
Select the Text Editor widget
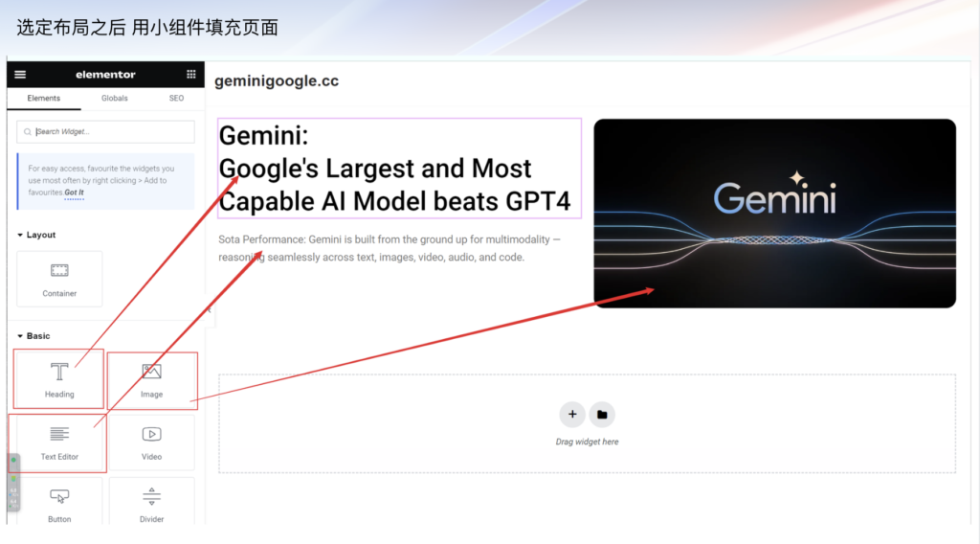59,442
